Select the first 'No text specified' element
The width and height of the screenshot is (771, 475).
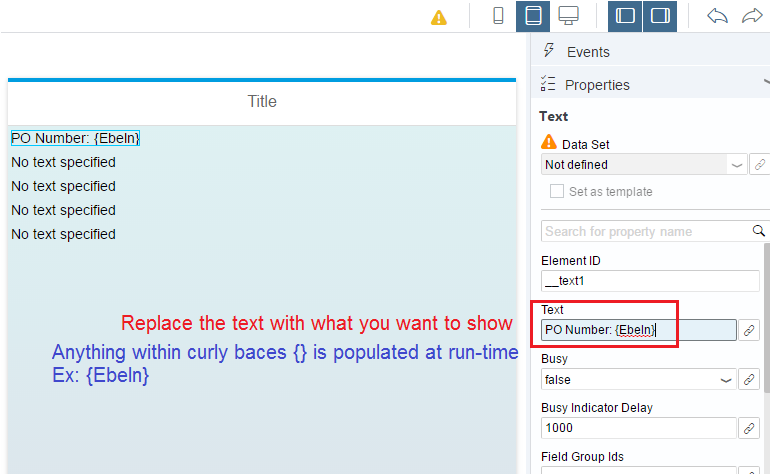point(63,162)
